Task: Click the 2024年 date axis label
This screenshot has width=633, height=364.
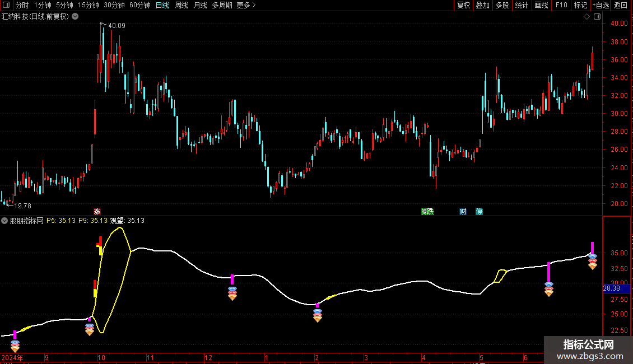Action: point(12,358)
